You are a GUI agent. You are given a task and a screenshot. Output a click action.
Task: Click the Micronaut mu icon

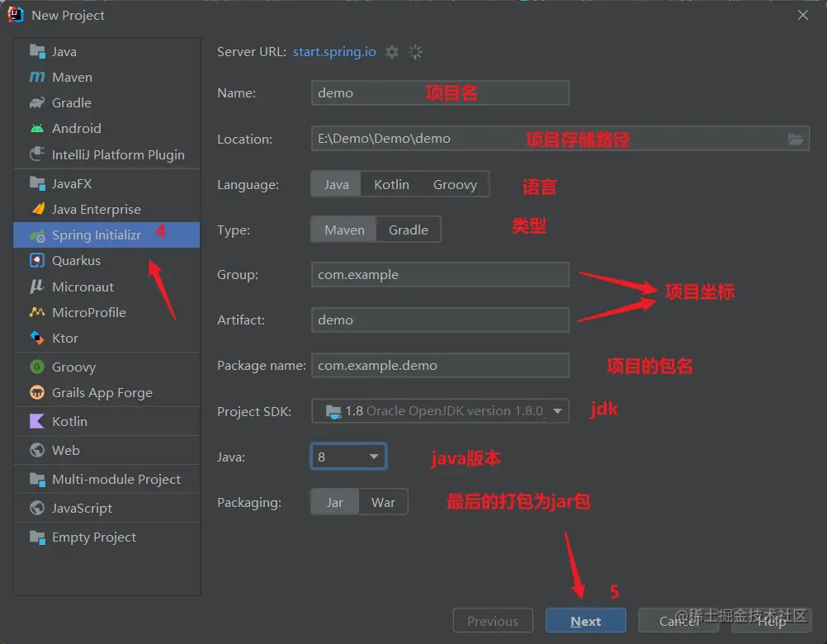tap(37, 286)
